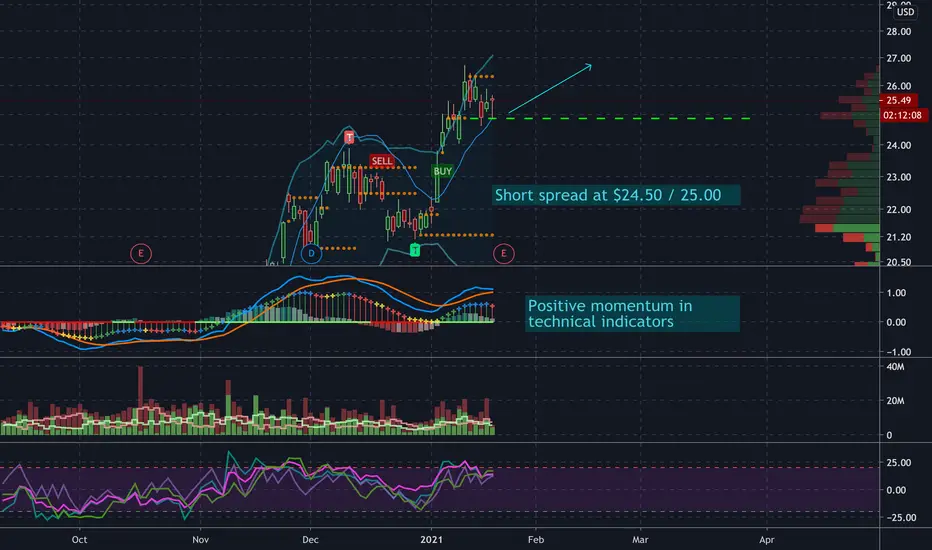Select the green T marker below the candles
This screenshot has width=932, height=550.
tap(415, 250)
